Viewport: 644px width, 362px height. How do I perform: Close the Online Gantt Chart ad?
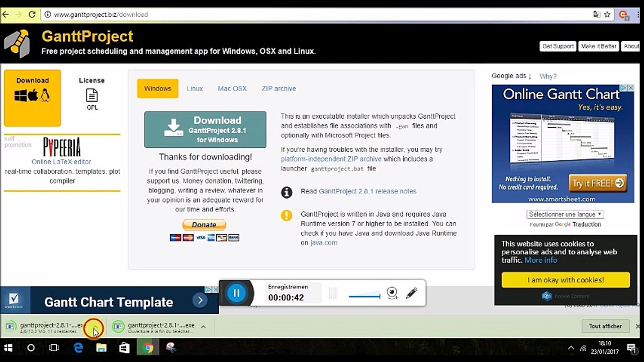click(630, 88)
